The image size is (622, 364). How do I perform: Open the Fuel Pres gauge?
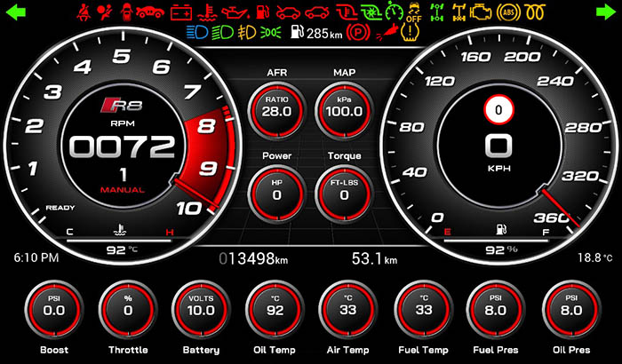496,309
